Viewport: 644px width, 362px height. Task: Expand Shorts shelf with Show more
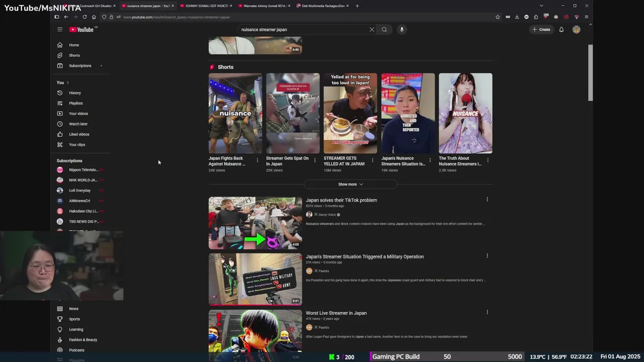point(350,185)
